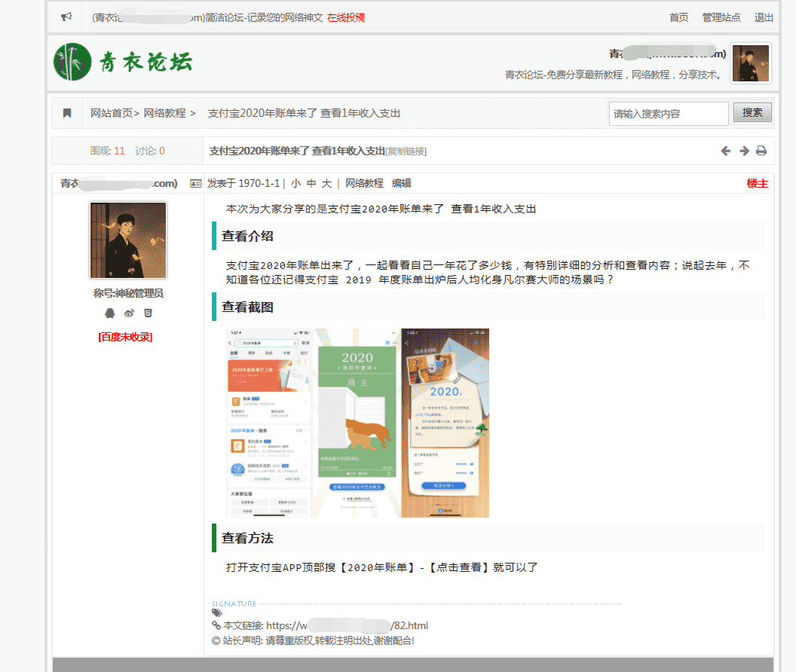Click the printer icon to print post
This screenshot has width=796, height=672.
tap(761, 151)
